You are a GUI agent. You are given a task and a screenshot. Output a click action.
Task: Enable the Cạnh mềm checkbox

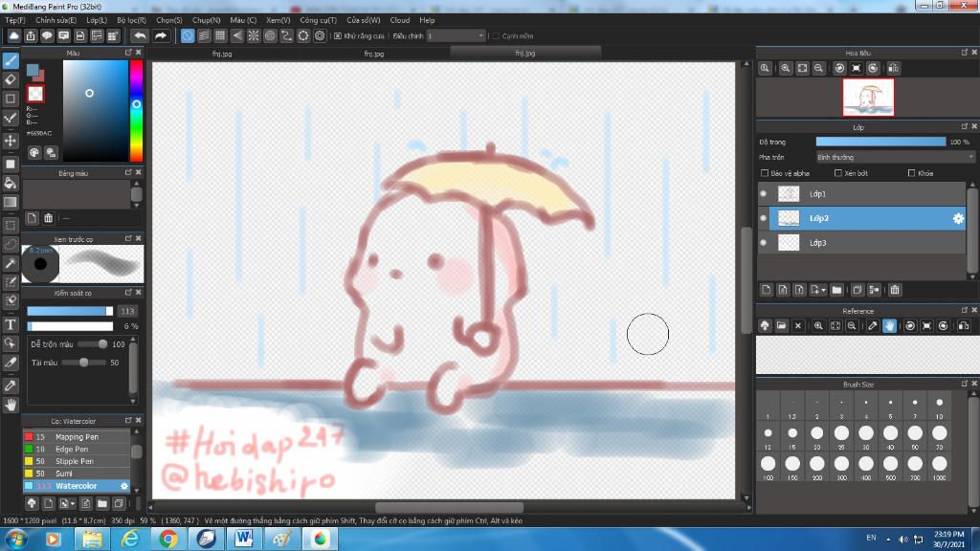click(496, 36)
